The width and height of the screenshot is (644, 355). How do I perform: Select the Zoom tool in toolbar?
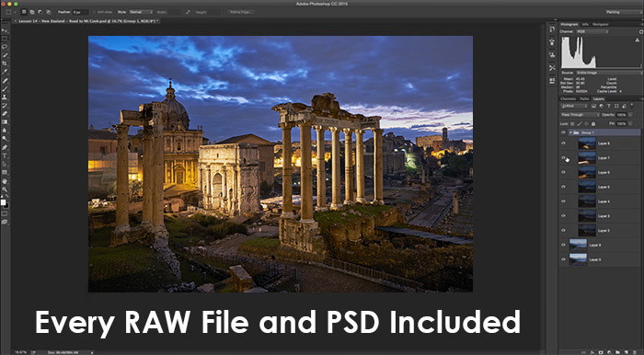pos(5,189)
